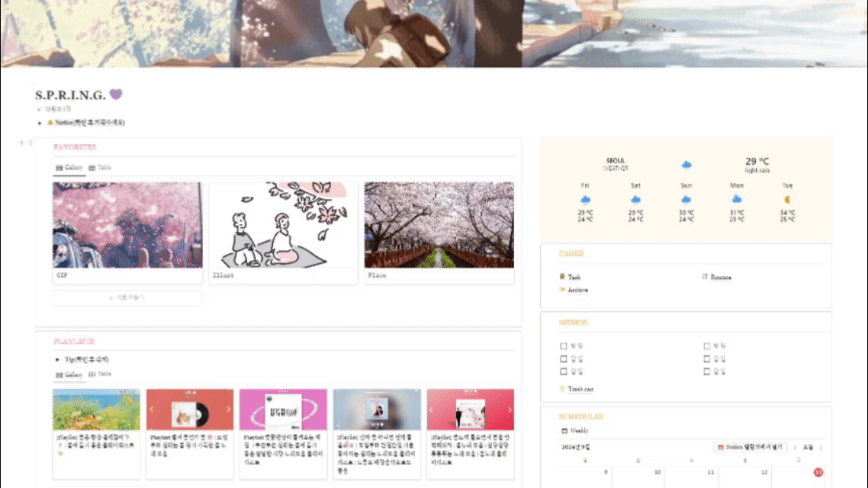868x488 pixels.
Task: Click the Gallery grid icon in Playlists
Action: pyautogui.click(x=59, y=374)
